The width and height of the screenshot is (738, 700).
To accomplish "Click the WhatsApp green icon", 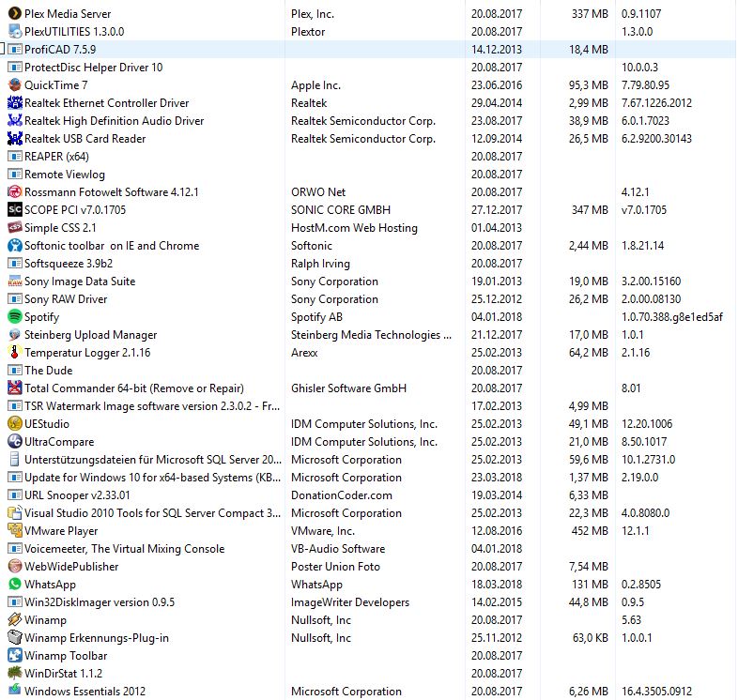I will pyautogui.click(x=15, y=585).
